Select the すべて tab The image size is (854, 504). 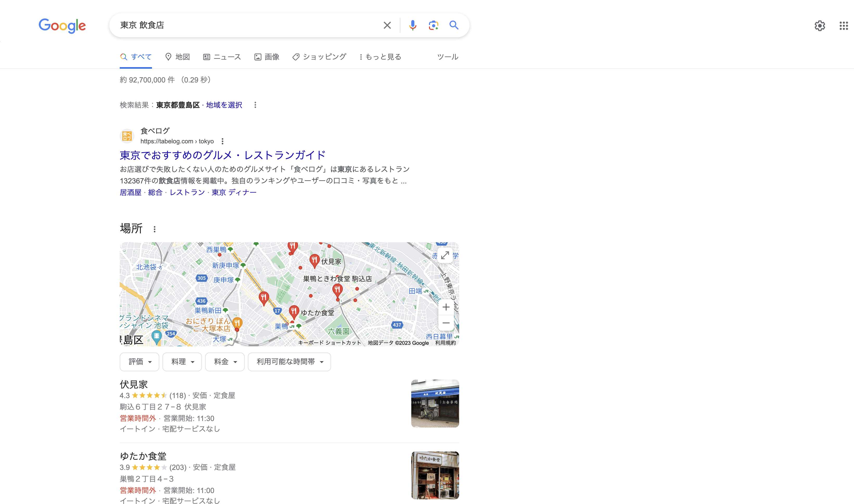point(136,57)
